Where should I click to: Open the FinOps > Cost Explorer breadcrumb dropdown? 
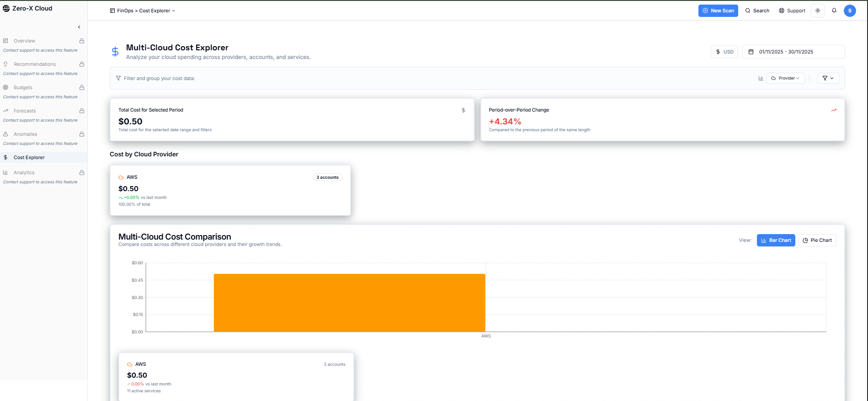146,11
